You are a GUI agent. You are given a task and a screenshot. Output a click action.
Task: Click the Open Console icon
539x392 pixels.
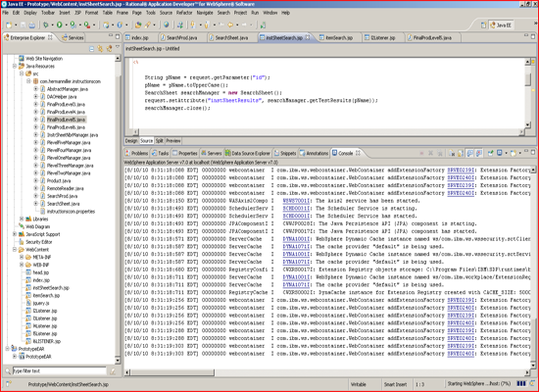(514, 153)
